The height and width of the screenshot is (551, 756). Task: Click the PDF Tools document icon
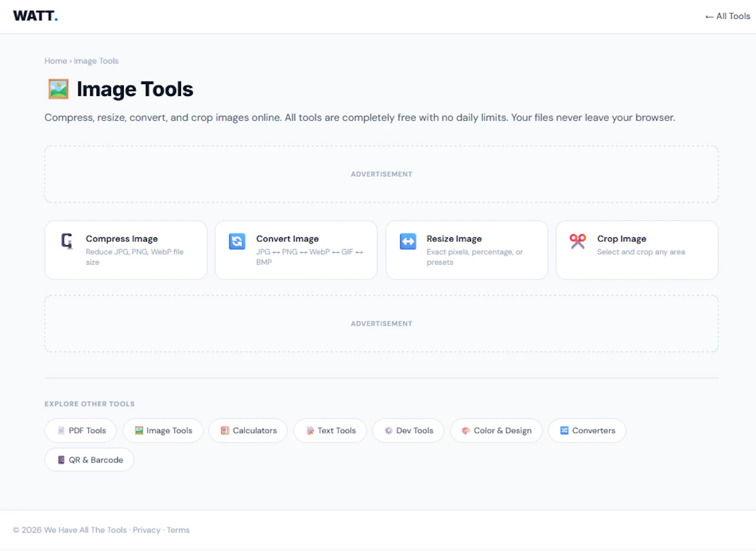coord(61,430)
